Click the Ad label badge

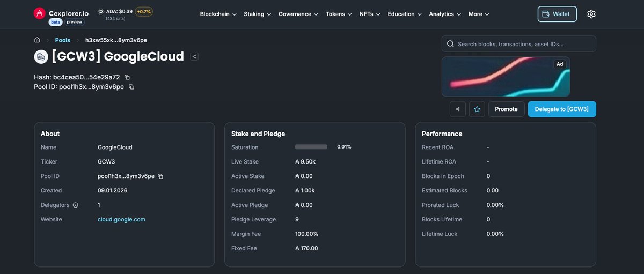coord(560,64)
